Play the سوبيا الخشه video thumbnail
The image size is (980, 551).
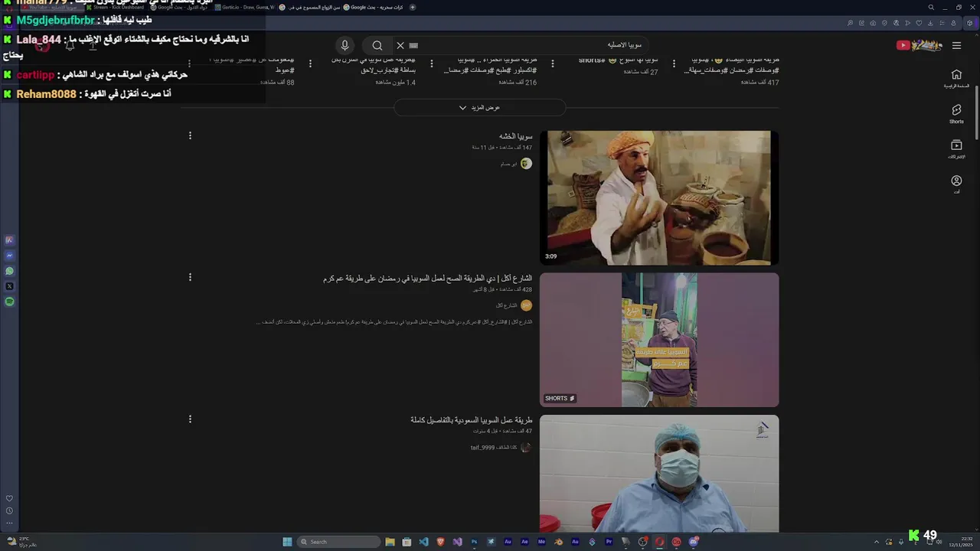point(659,197)
